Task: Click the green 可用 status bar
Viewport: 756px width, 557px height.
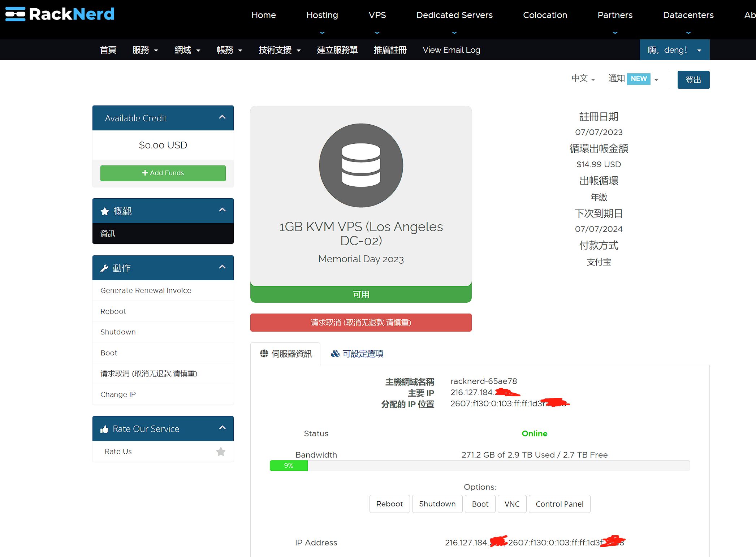Action: click(361, 294)
